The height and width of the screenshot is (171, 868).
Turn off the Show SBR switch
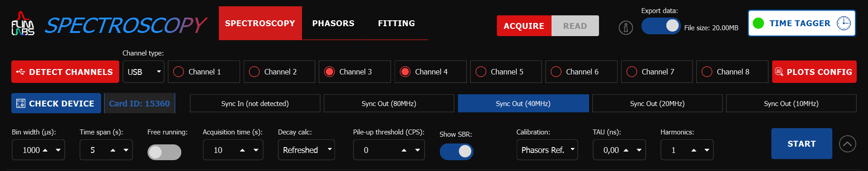[457, 152]
